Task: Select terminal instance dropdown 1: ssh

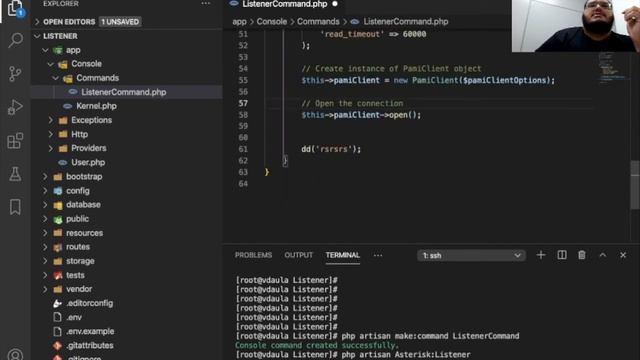Action: coord(471,256)
